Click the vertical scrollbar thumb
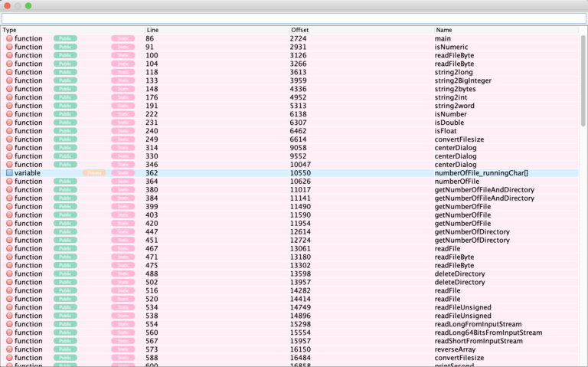588x367 pixels. click(583, 80)
